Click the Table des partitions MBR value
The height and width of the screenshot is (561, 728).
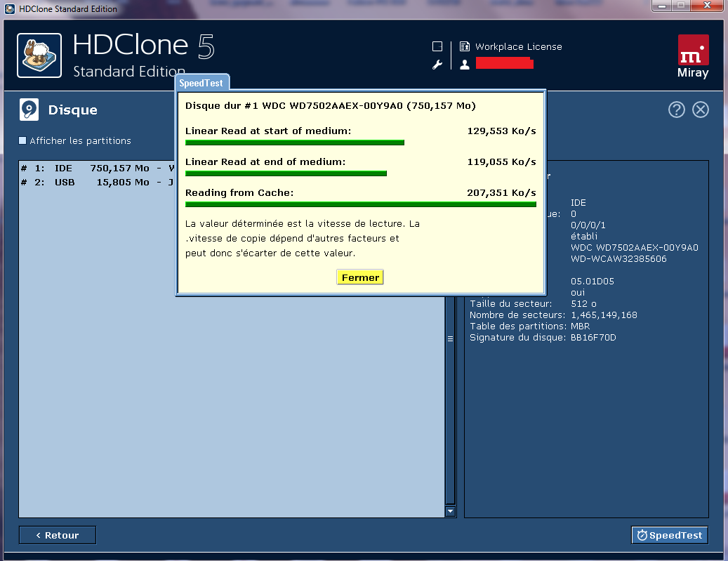[581, 326]
